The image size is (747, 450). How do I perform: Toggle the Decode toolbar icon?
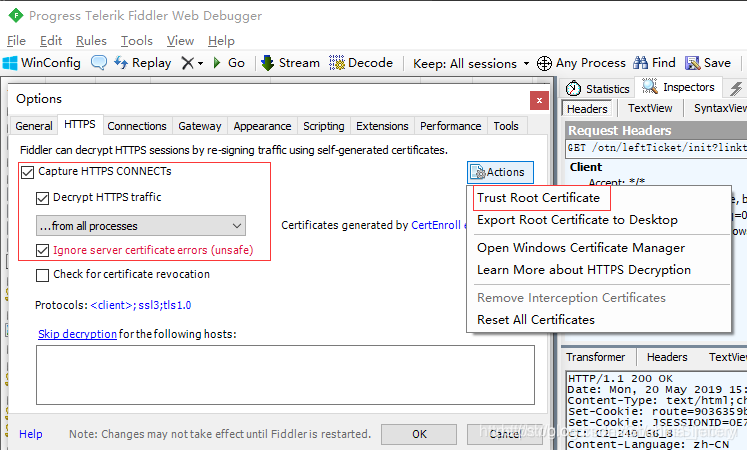click(x=337, y=63)
